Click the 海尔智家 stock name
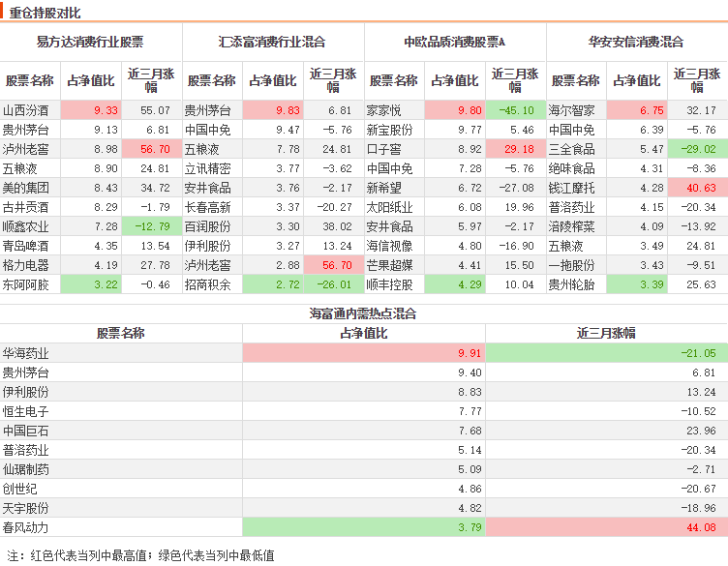The width and height of the screenshot is (728, 566). click(571, 110)
